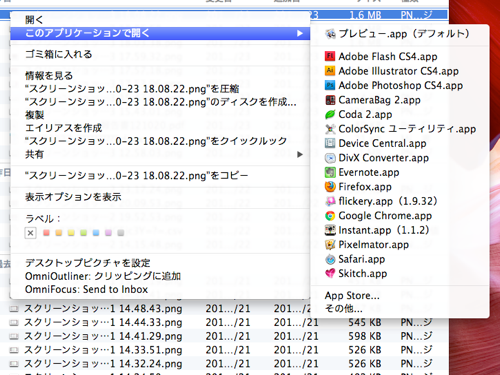Expand the 共有 submenu arrow
Image resolution: width=500 pixels, height=375 pixels.
[x=300, y=154]
